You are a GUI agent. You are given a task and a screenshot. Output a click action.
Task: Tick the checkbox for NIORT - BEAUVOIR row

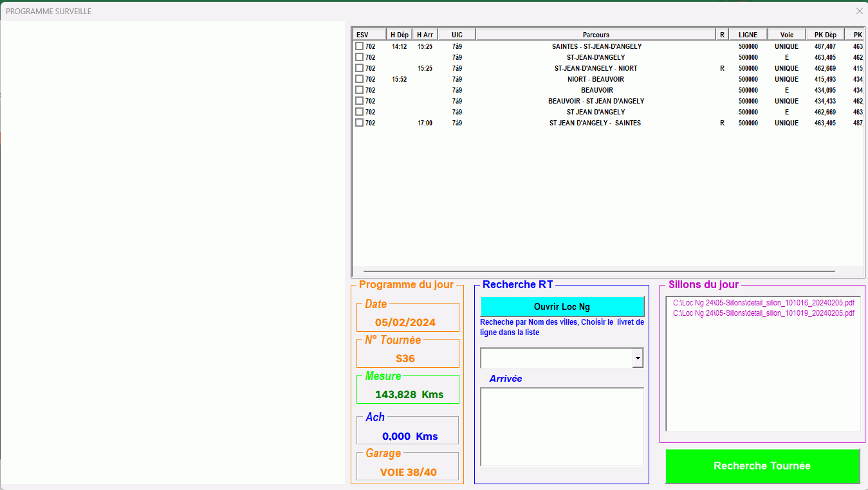(x=359, y=79)
